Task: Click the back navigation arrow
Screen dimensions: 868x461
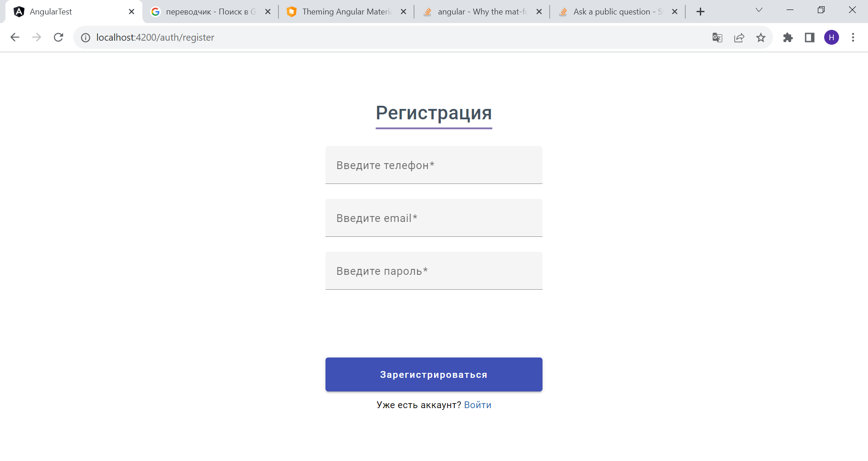Action: coord(15,38)
